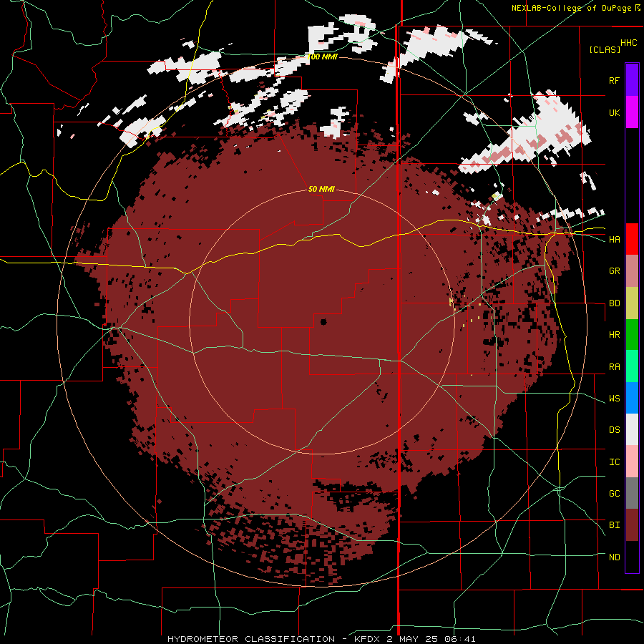Click the BD legend label

click(x=614, y=303)
